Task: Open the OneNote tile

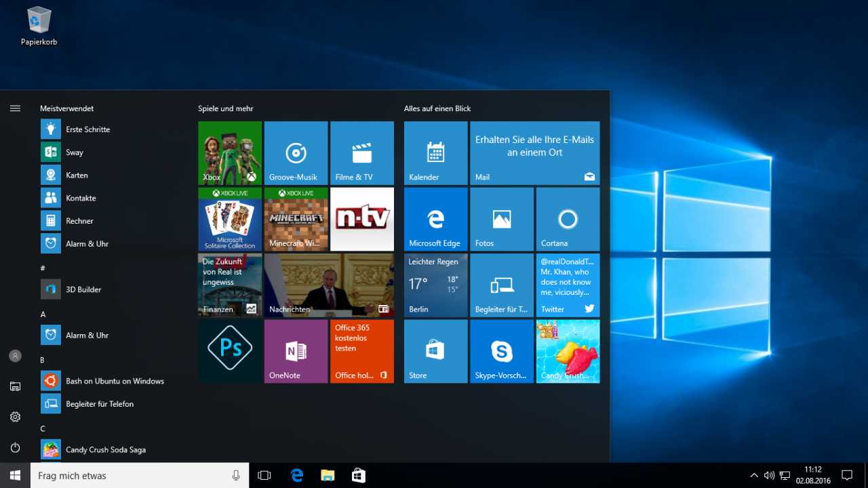Action: click(x=296, y=351)
